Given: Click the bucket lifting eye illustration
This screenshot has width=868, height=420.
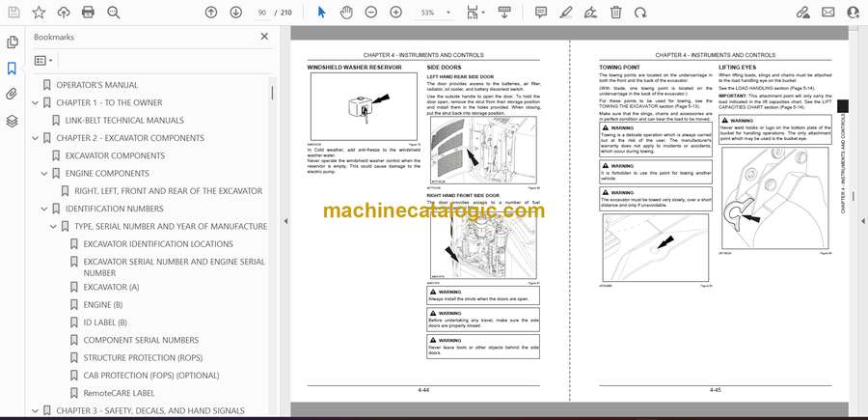Looking at the screenshot, I should click(775, 198).
